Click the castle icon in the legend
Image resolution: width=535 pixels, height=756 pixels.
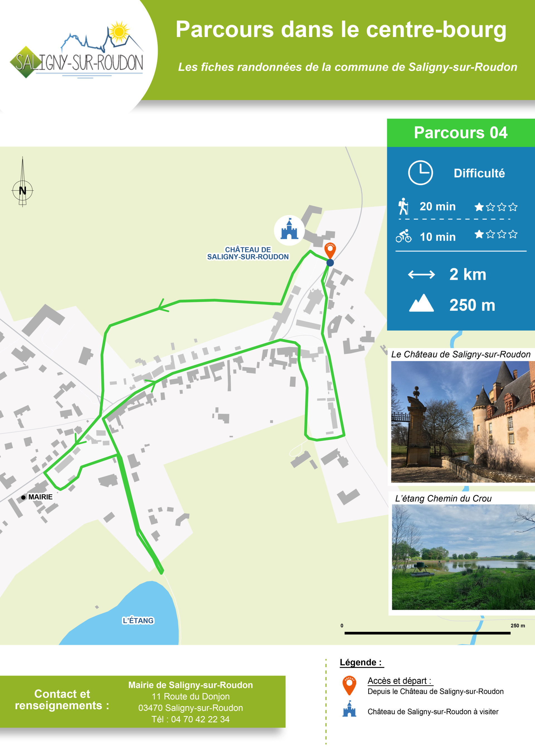(x=349, y=709)
